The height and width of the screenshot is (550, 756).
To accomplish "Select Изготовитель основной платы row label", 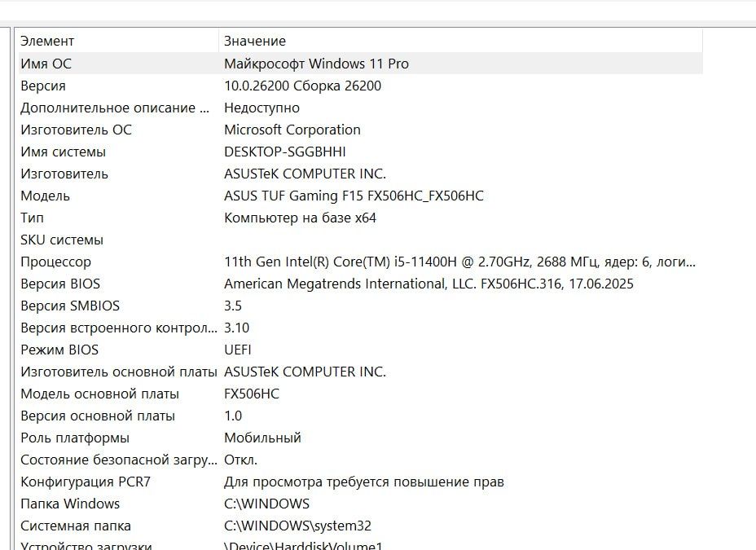I will (x=119, y=372).
